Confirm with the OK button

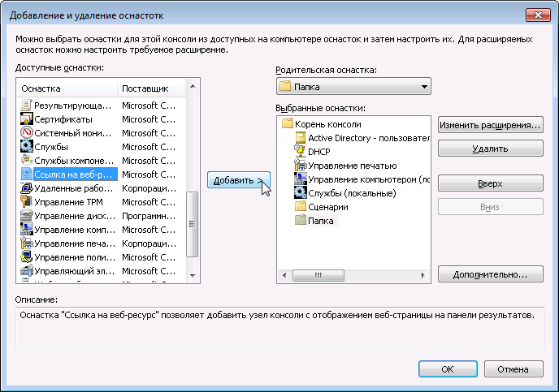click(448, 368)
